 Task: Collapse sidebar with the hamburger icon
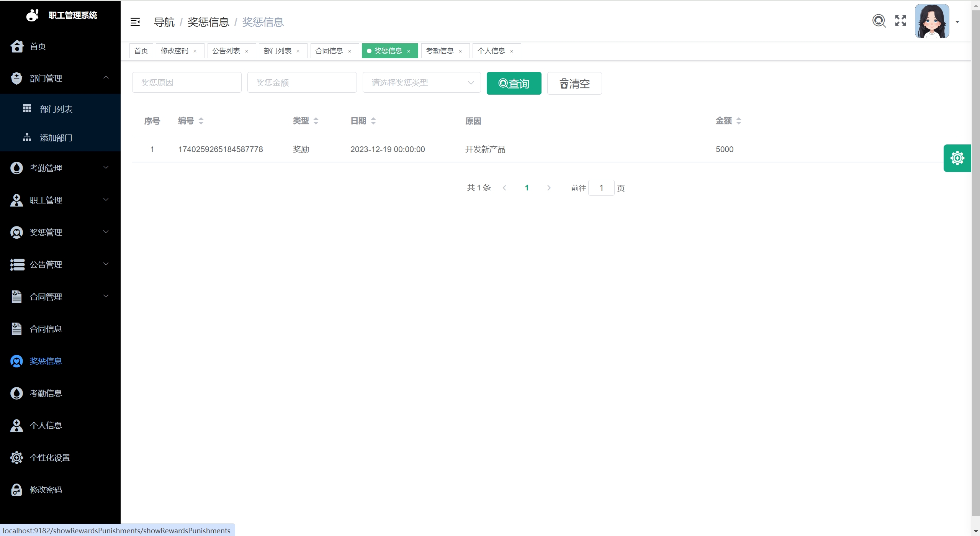tap(135, 22)
